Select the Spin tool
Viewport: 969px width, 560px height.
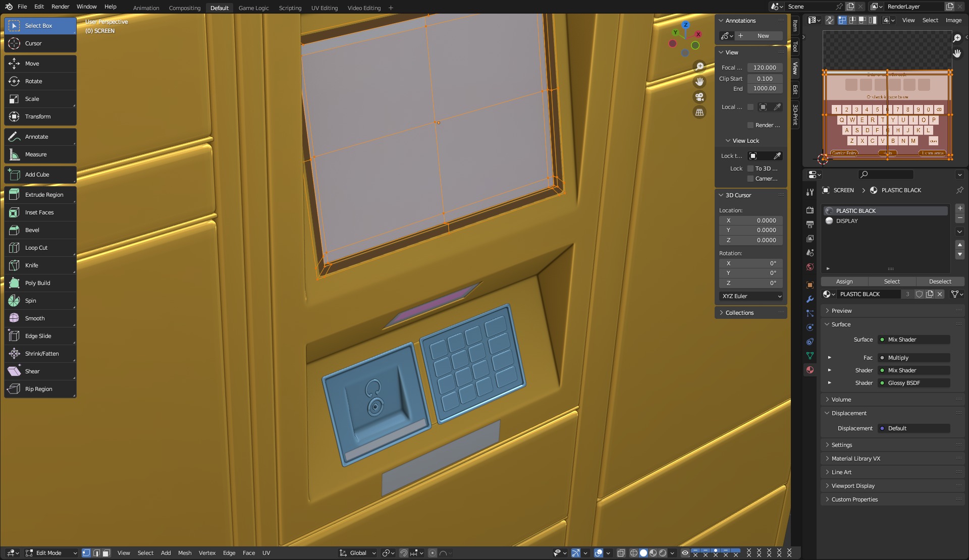click(40, 301)
